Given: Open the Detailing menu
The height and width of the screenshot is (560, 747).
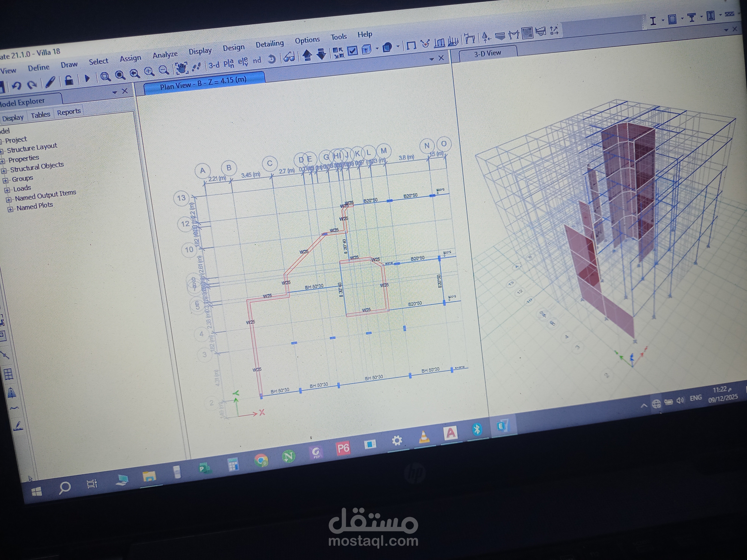Looking at the screenshot, I should pos(269,44).
